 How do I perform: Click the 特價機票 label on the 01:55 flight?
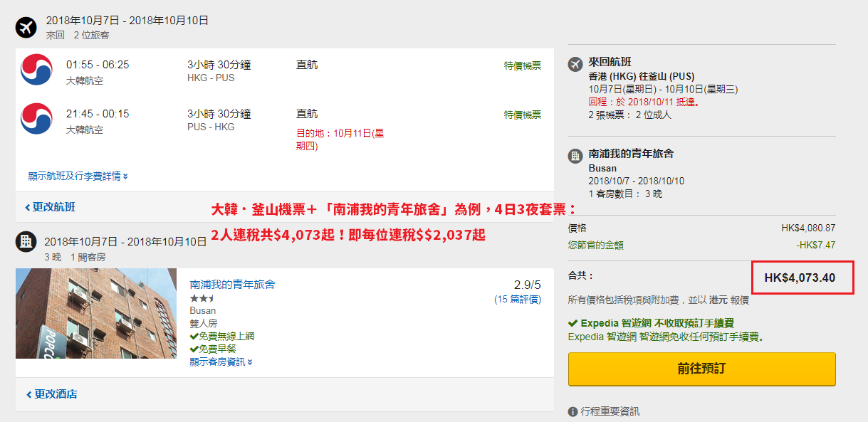click(523, 65)
